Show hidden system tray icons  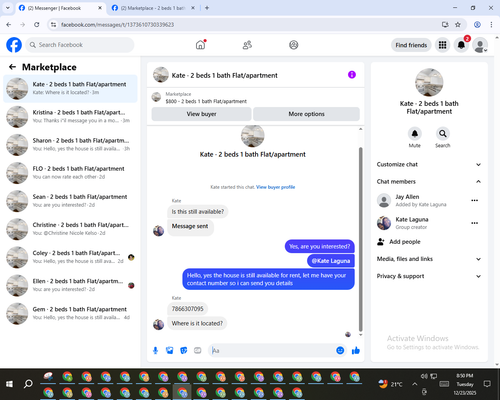coord(414,384)
